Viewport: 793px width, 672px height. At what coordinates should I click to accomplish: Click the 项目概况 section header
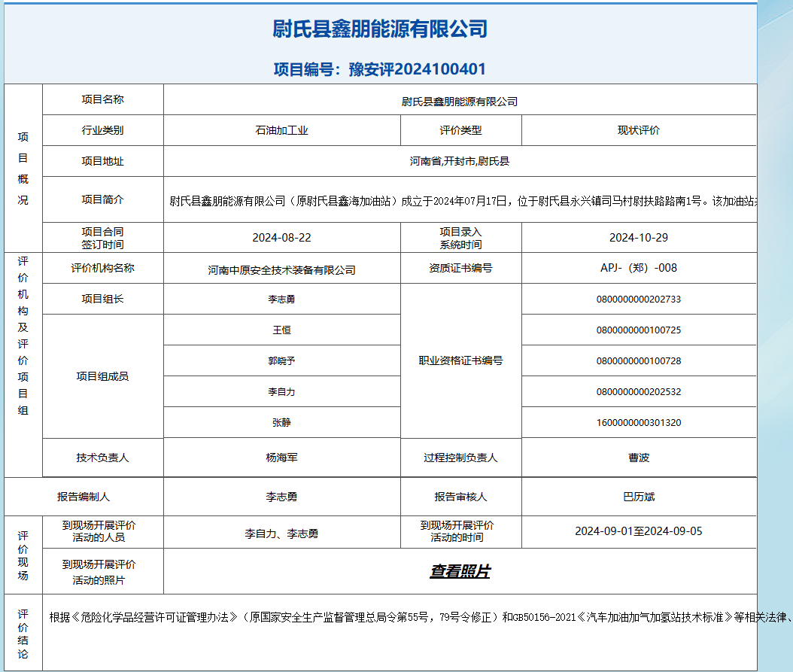tap(23, 169)
